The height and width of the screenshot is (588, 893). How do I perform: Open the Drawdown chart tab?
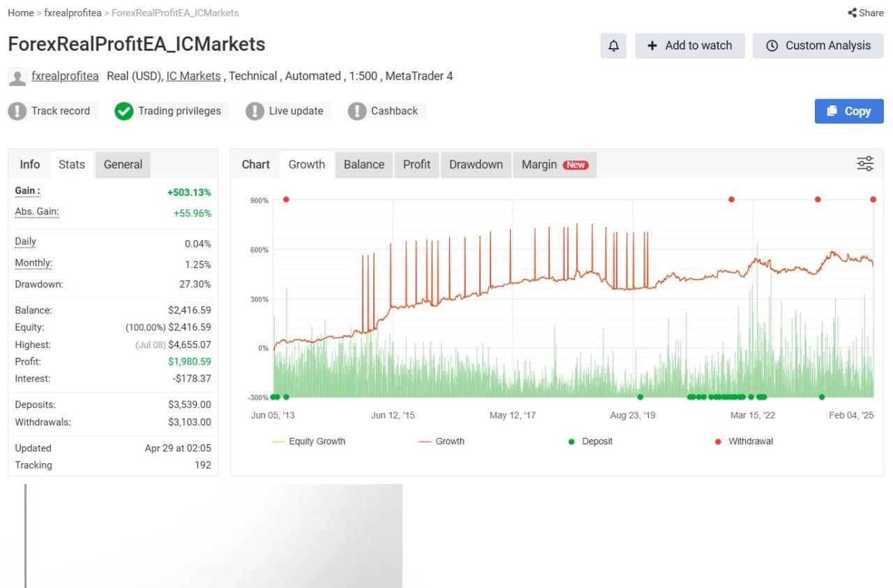click(x=476, y=165)
